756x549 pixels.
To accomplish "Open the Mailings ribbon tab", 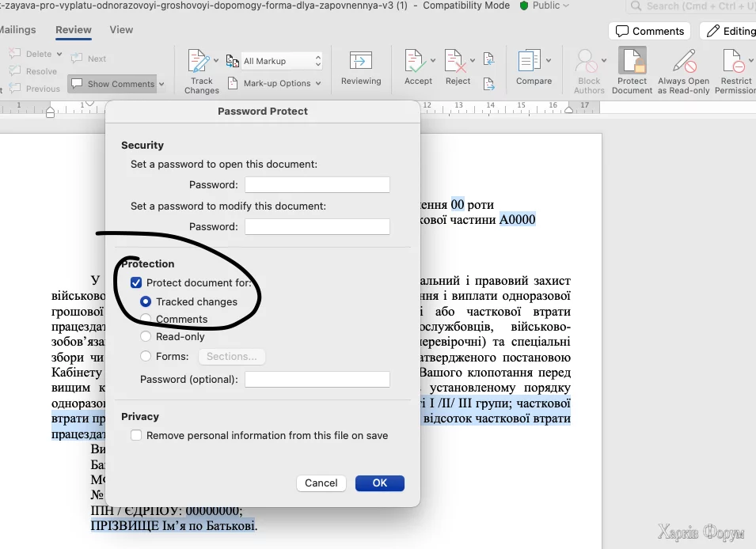I will click(x=17, y=30).
